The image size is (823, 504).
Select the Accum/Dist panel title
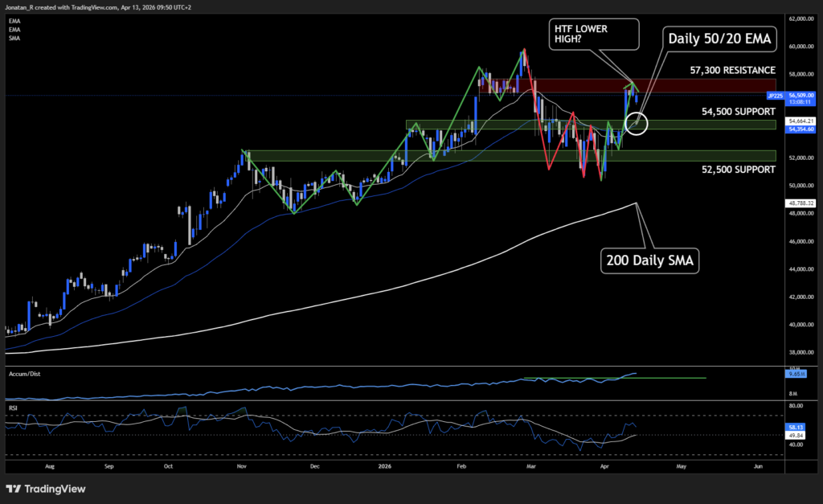coord(24,373)
